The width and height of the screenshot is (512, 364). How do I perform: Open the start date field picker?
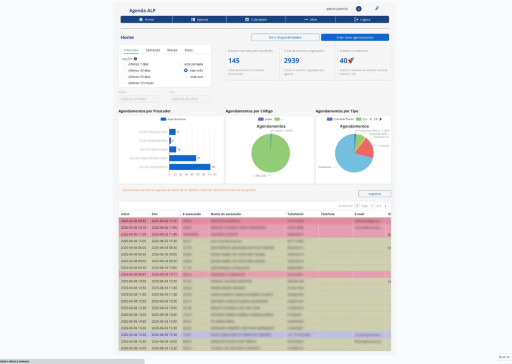pos(138,99)
